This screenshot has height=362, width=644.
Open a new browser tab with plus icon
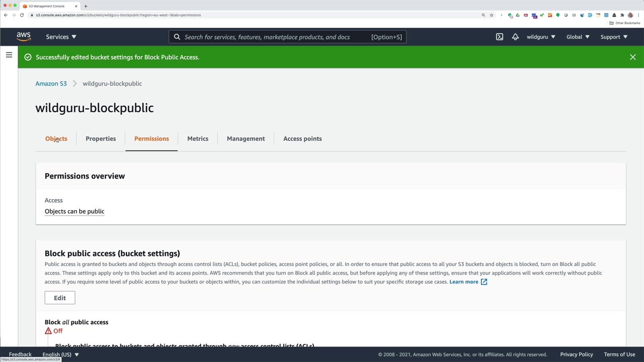point(86,6)
